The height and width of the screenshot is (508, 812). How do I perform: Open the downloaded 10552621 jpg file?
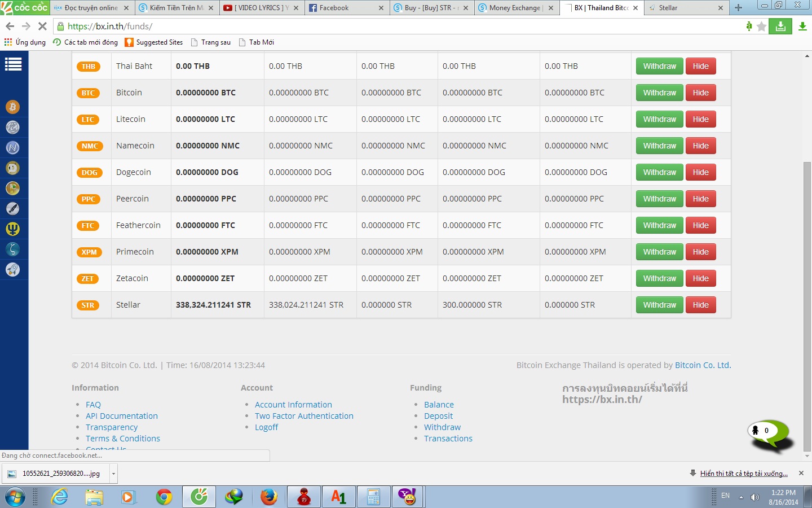[55, 474]
